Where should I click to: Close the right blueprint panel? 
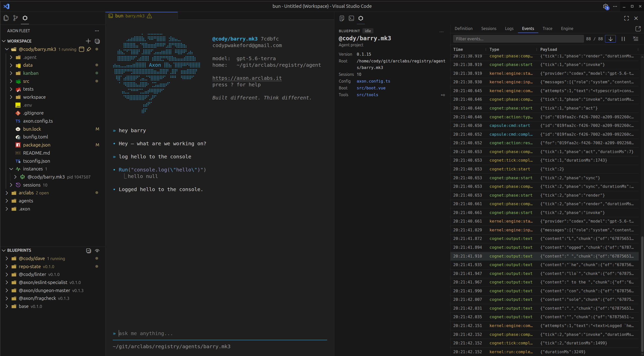click(x=636, y=18)
